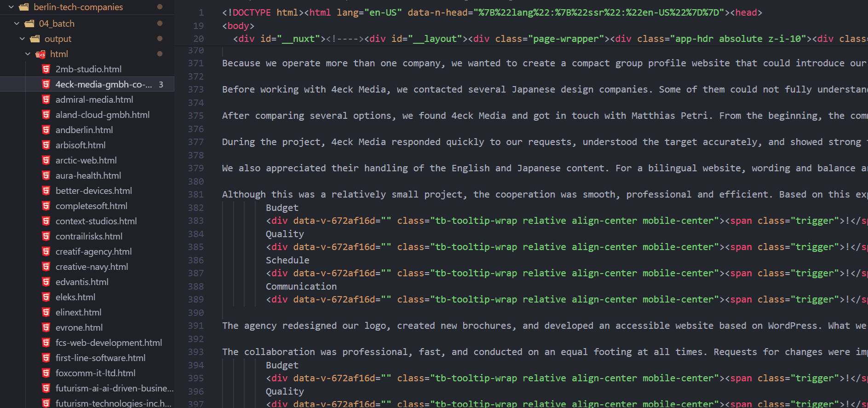Click the berlin-tech-companies folder icon
Viewport: 868px width, 408px height.
[x=24, y=7]
